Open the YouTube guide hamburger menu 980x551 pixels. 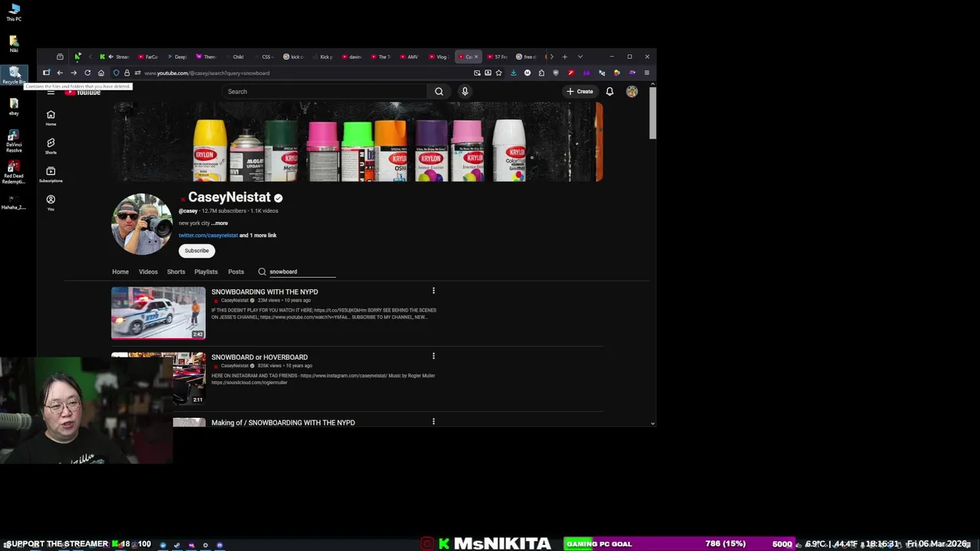(51, 91)
